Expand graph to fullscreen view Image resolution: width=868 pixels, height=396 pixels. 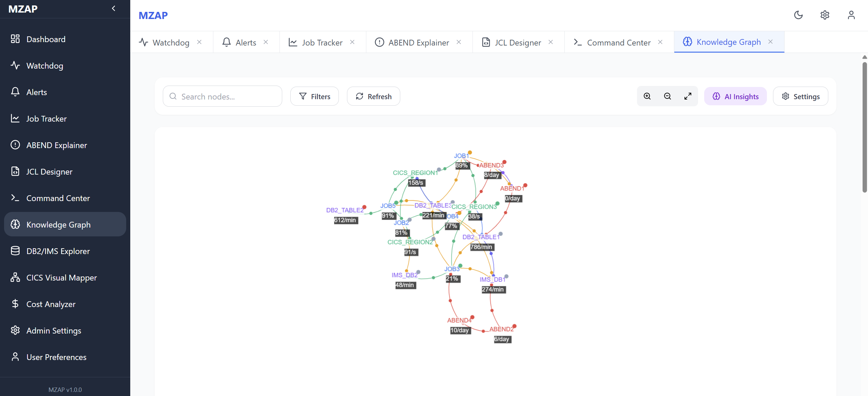(688, 96)
